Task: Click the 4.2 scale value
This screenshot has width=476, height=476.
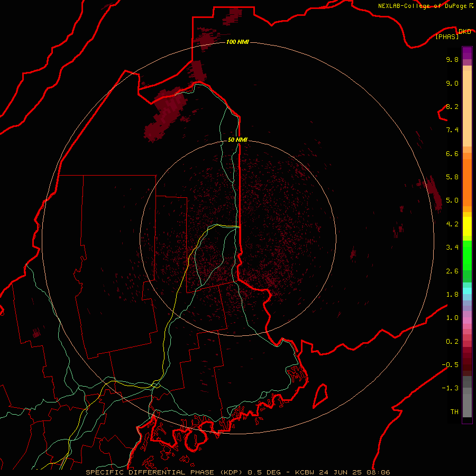Action: [452, 224]
